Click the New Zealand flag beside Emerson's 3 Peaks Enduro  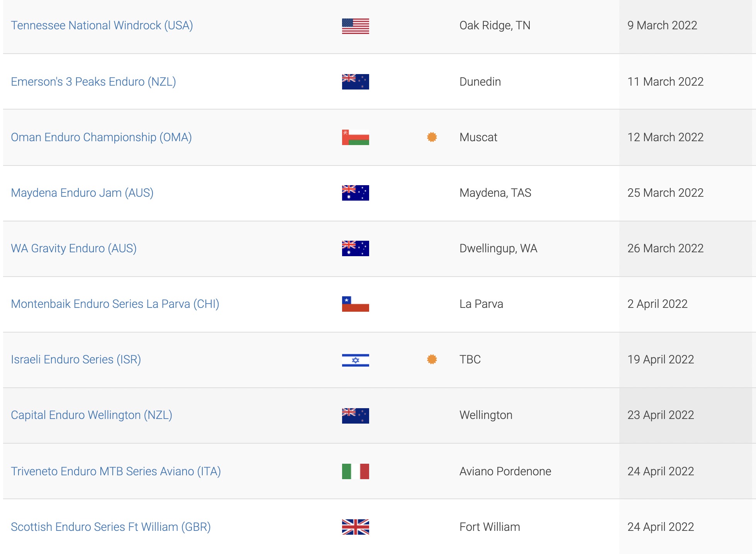click(x=355, y=81)
